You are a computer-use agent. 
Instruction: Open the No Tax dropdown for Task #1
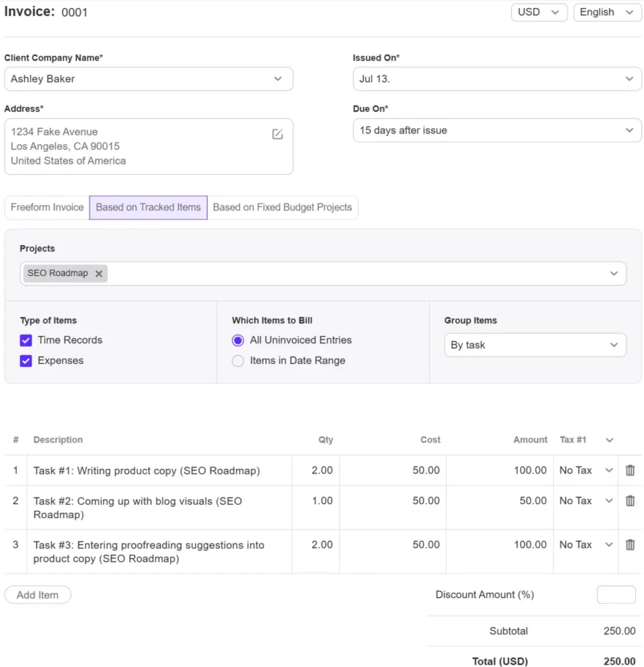click(x=586, y=470)
